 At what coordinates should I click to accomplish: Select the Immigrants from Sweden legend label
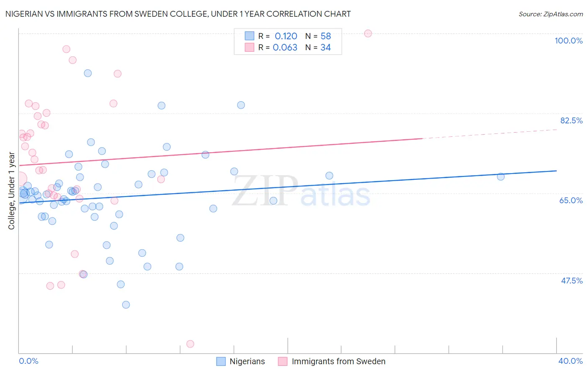point(338,361)
